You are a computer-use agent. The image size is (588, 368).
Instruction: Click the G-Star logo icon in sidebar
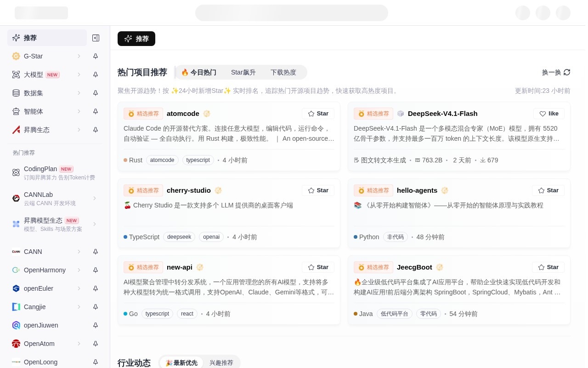point(16,56)
